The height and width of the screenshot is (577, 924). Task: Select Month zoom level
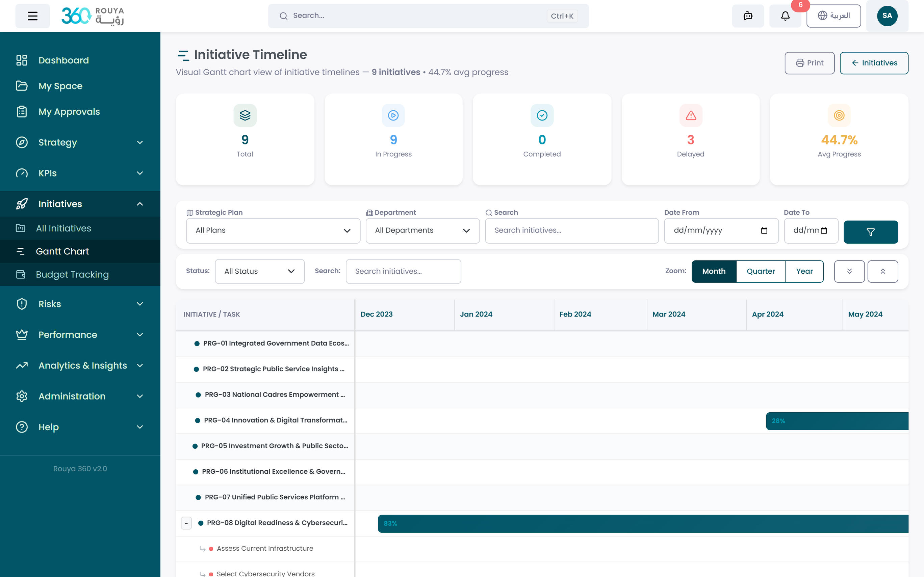click(x=714, y=271)
